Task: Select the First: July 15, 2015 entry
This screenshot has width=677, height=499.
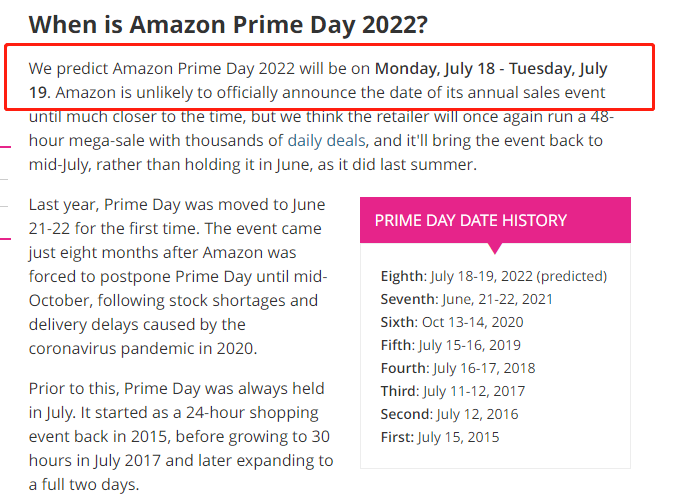Action: 440,437
